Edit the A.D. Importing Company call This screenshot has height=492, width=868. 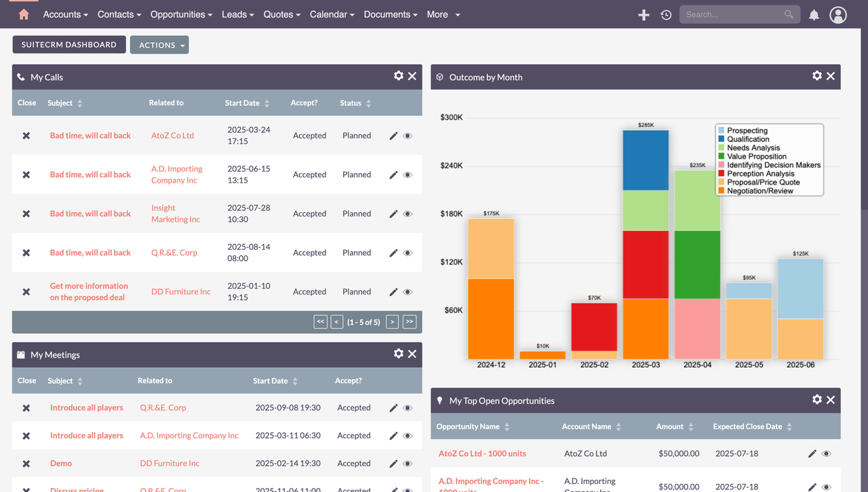tap(393, 175)
